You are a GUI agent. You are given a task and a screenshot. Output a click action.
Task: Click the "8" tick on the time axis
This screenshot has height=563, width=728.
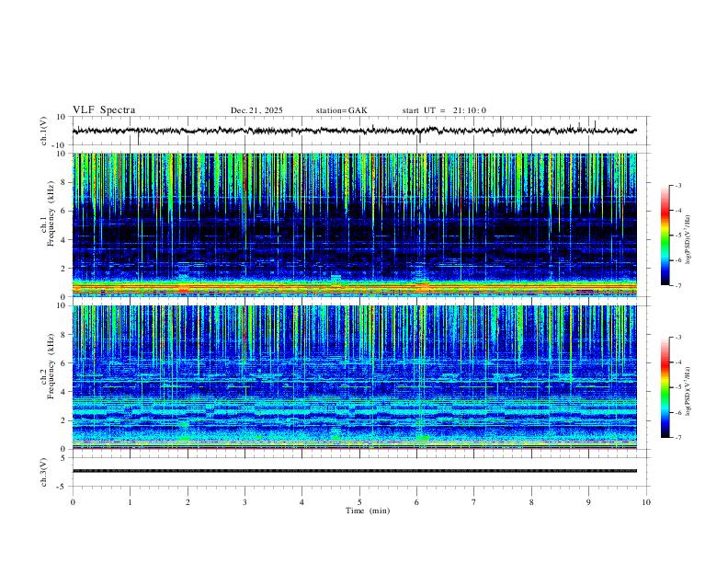click(531, 502)
